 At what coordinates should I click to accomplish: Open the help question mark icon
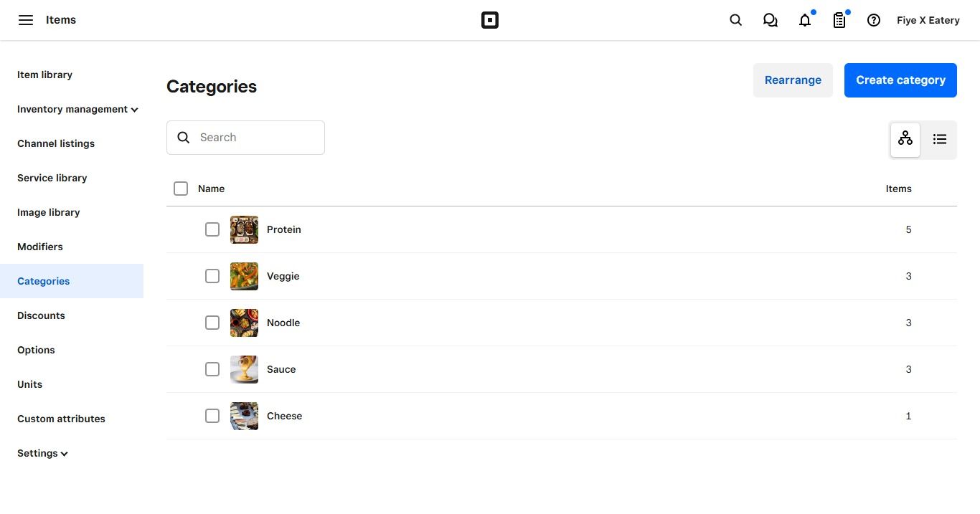pyautogui.click(x=874, y=20)
